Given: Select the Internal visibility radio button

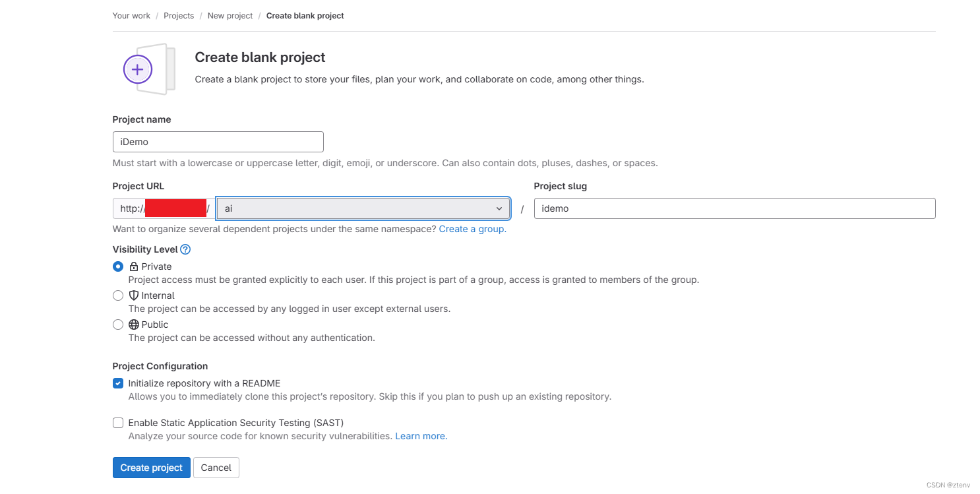Looking at the screenshot, I should pos(118,295).
